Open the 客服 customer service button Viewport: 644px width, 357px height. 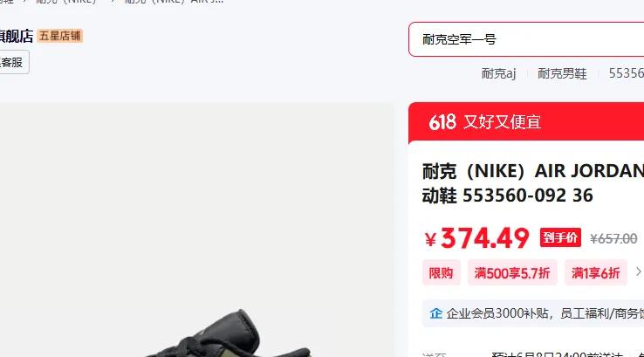[14, 63]
